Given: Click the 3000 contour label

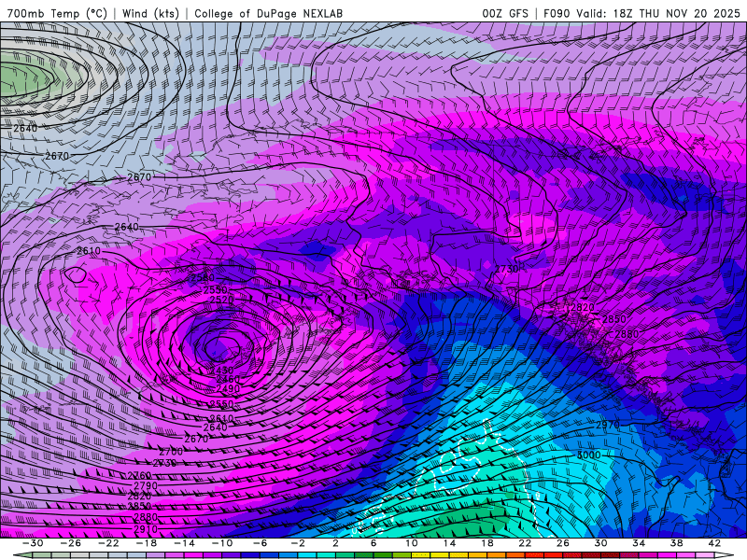Looking at the screenshot, I should pyautogui.click(x=589, y=455).
